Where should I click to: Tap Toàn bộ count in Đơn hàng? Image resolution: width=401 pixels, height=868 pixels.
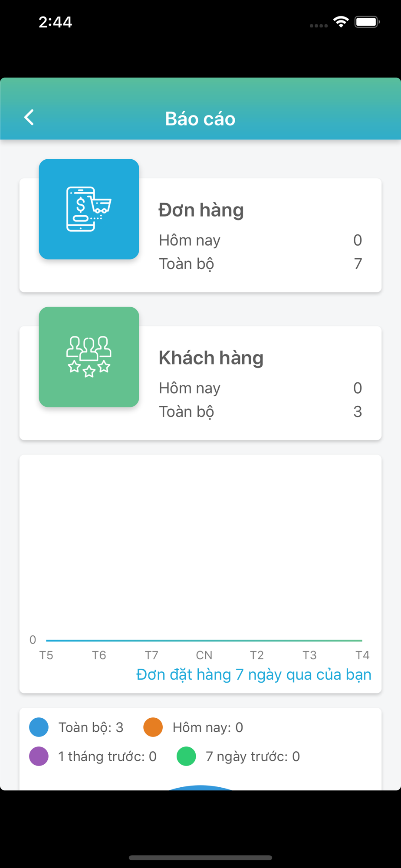click(358, 264)
